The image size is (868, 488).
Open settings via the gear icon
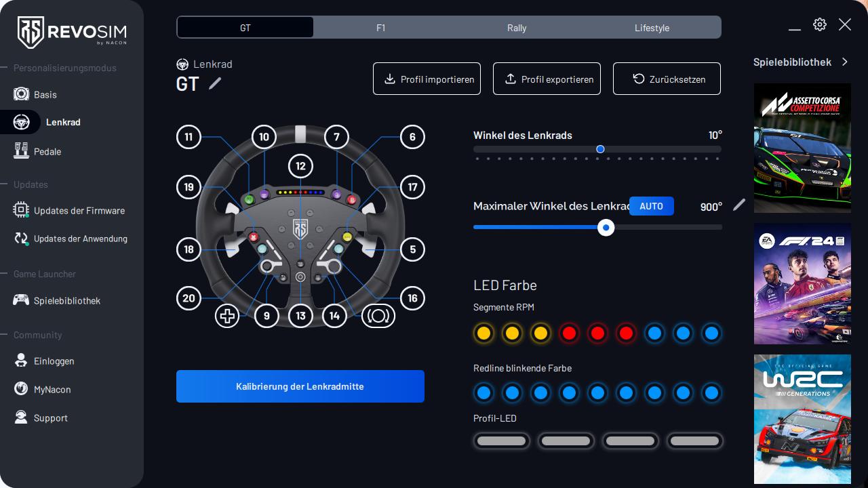tap(820, 25)
